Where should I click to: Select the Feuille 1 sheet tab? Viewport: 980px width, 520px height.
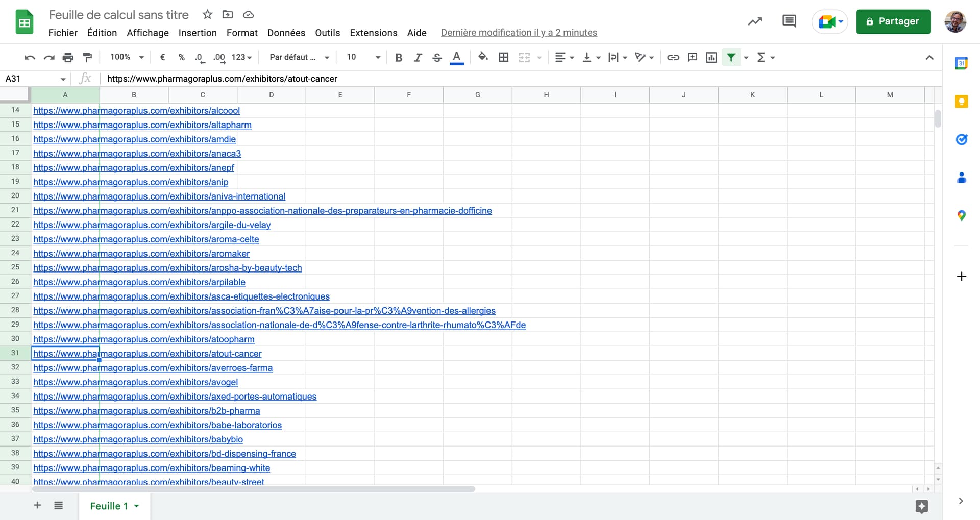pyautogui.click(x=114, y=506)
